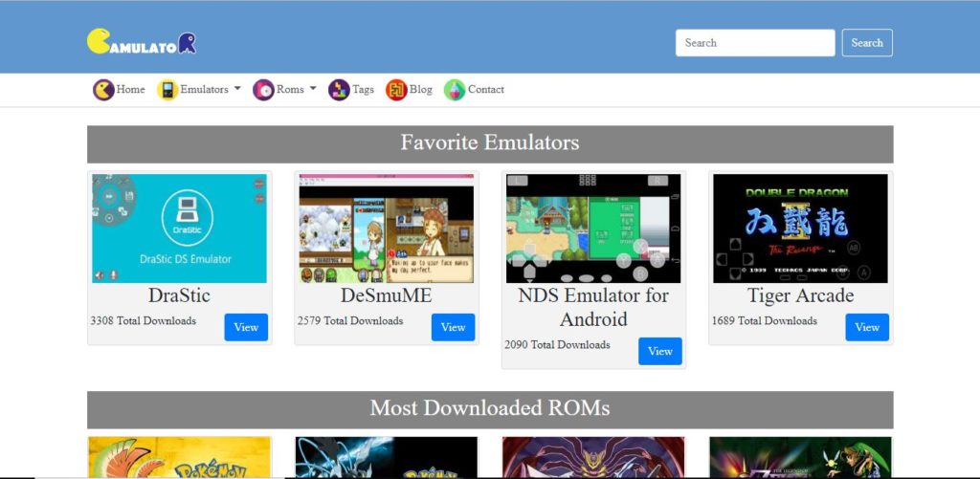Click the Gamulator logo

coord(142,41)
